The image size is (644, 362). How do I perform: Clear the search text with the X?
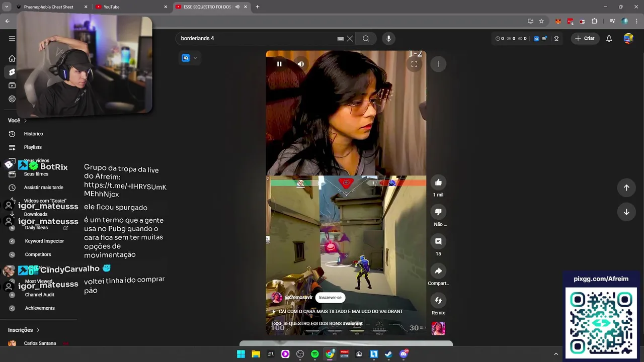pyautogui.click(x=350, y=38)
